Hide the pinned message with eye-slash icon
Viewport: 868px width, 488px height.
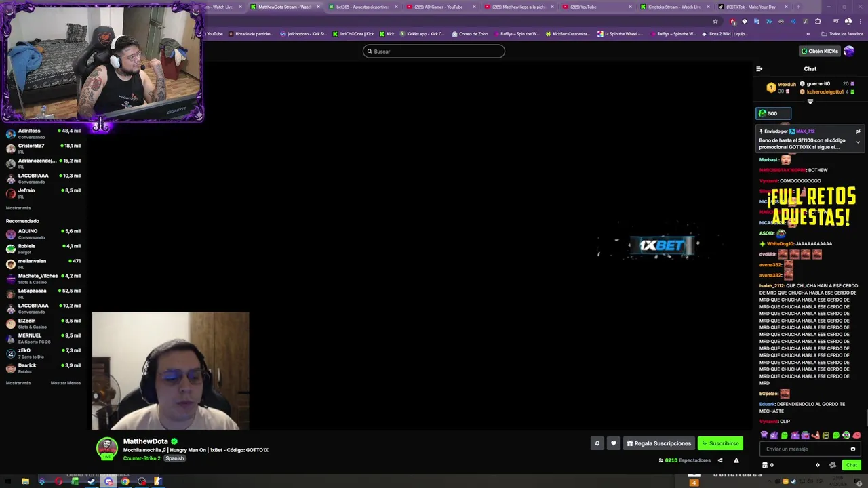858,131
